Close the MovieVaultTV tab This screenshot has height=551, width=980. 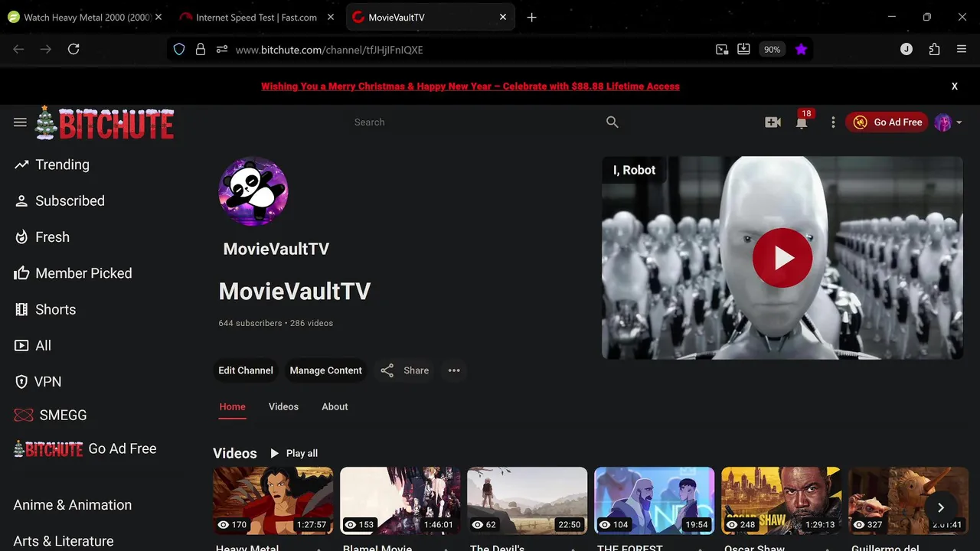[x=503, y=17]
